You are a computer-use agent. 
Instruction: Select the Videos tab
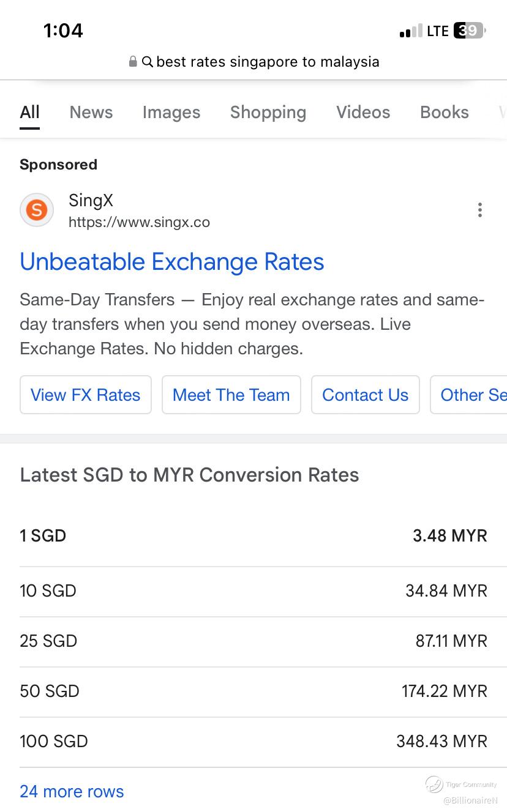point(363,113)
